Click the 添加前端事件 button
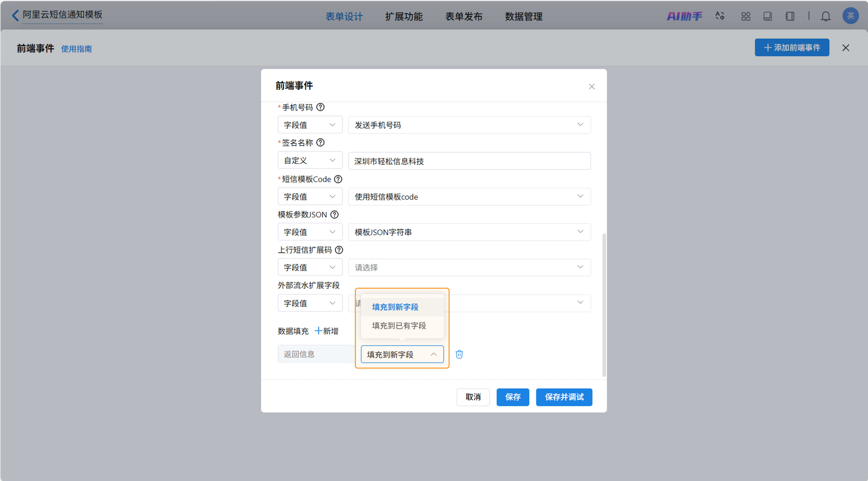Viewport: 868px width, 481px height. click(792, 48)
